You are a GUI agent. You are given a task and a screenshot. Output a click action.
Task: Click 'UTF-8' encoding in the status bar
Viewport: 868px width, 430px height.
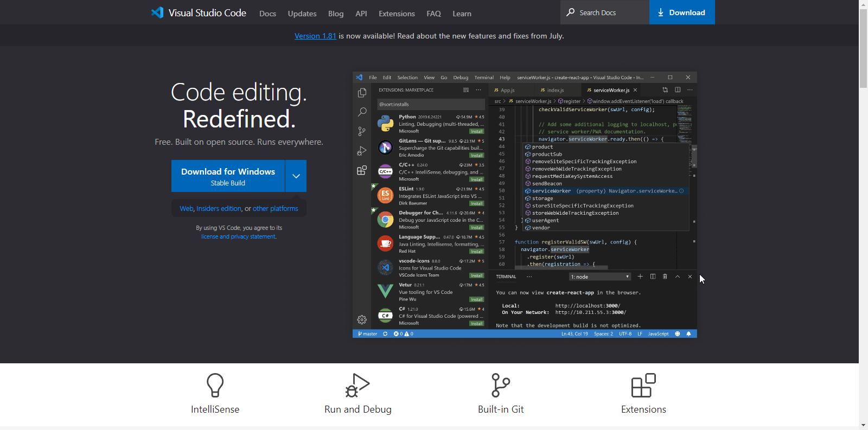[625, 334]
